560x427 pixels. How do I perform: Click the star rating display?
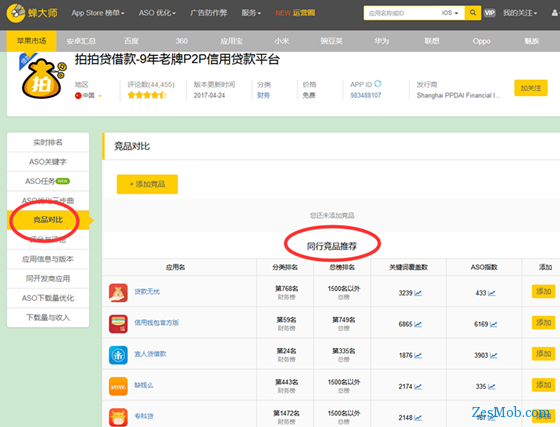[147, 95]
